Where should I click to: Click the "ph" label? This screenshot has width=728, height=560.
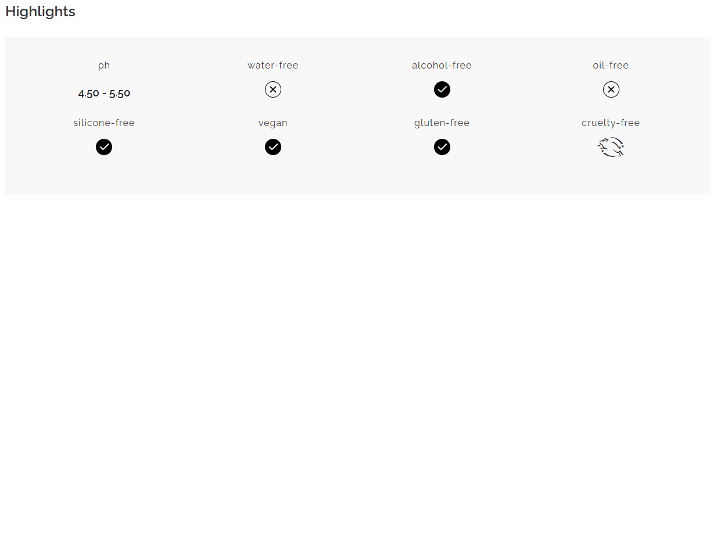[x=104, y=65]
